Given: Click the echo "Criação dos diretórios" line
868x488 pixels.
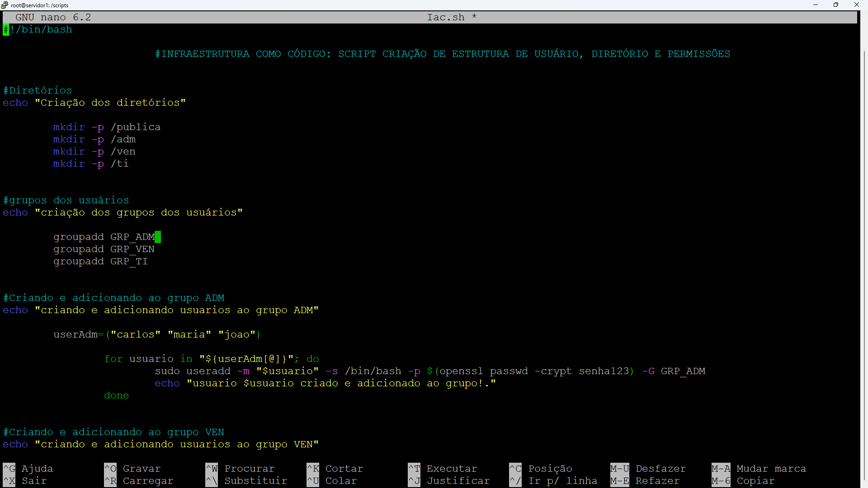Looking at the screenshot, I should (94, 103).
